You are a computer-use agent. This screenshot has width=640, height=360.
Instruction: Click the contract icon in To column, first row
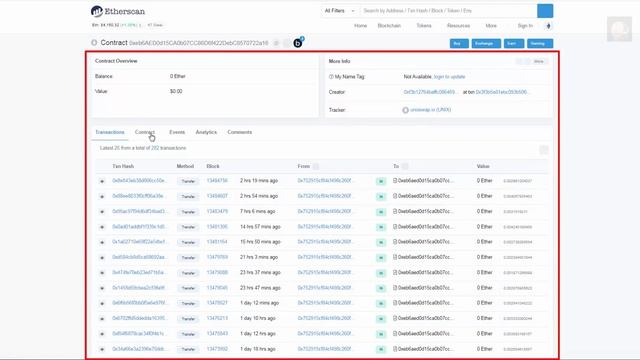pos(395,180)
